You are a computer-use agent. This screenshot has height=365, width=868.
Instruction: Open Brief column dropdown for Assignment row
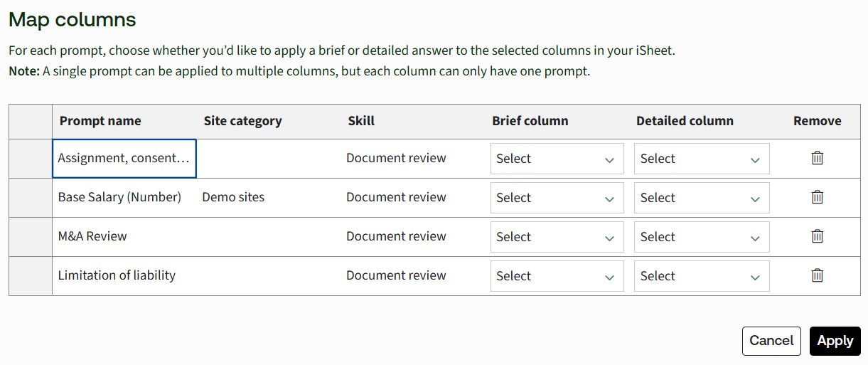pos(557,159)
